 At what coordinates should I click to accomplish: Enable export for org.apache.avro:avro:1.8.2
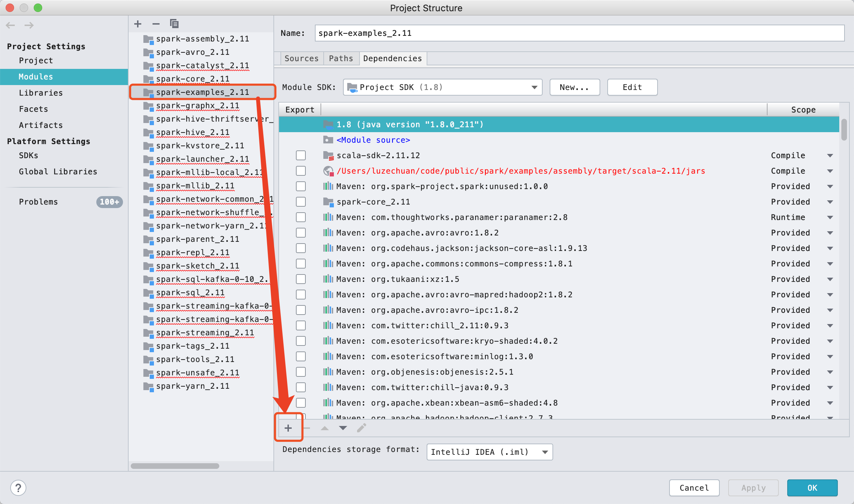coord(301,233)
